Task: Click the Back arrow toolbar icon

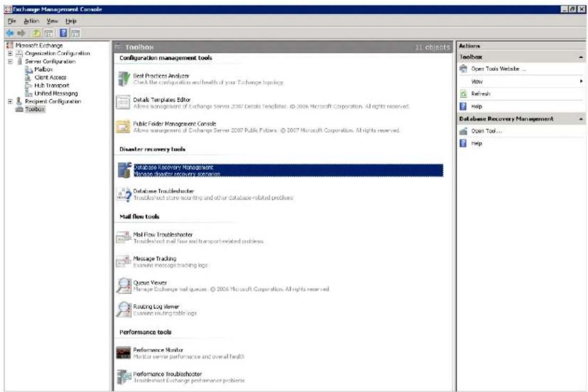Action: 10,33
